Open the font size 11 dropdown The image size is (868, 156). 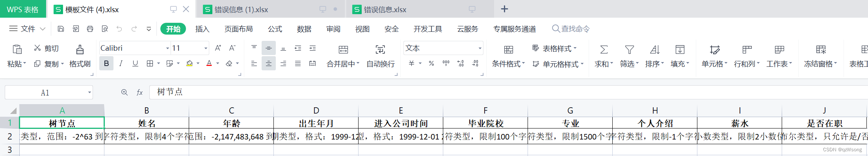206,48
